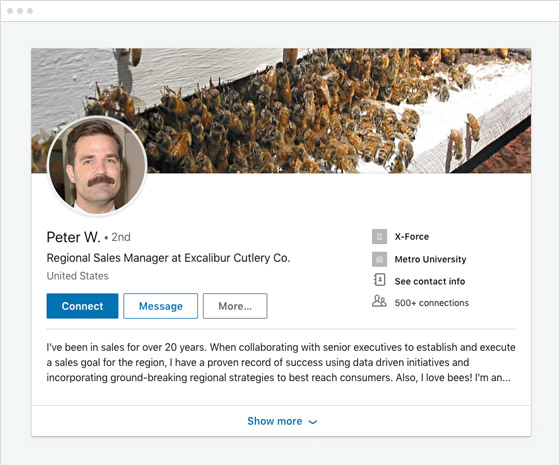Click the United States location text
Viewport: 560px width, 466px height.
point(78,276)
